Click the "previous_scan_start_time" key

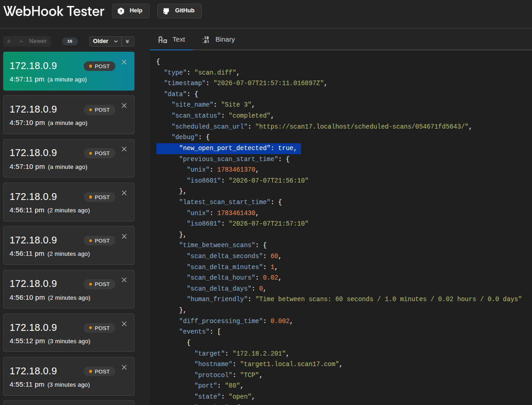[x=228, y=159]
